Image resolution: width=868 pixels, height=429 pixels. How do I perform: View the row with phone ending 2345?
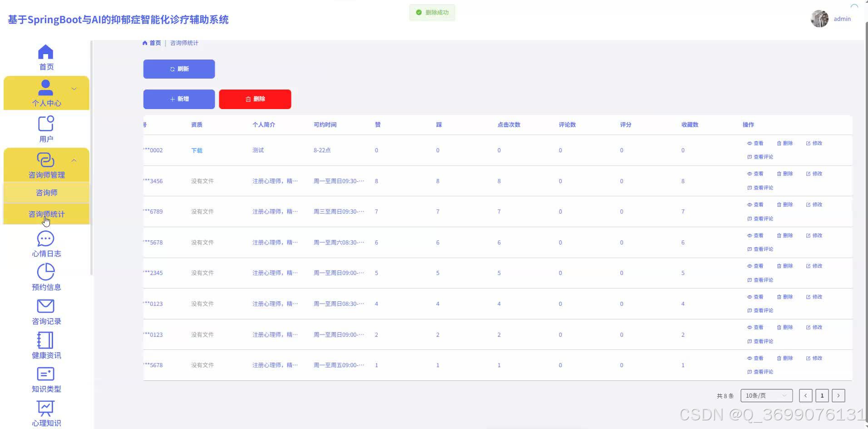click(x=755, y=266)
